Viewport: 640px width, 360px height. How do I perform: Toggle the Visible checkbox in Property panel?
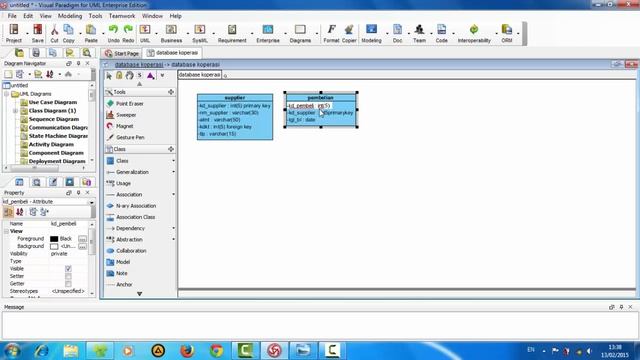(x=68, y=269)
